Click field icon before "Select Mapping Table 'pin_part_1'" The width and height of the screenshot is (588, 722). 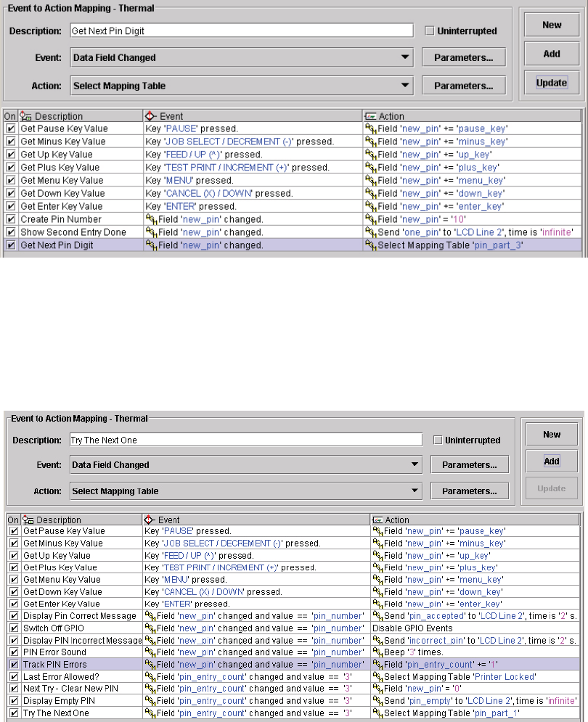pyautogui.click(x=378, y=713)
